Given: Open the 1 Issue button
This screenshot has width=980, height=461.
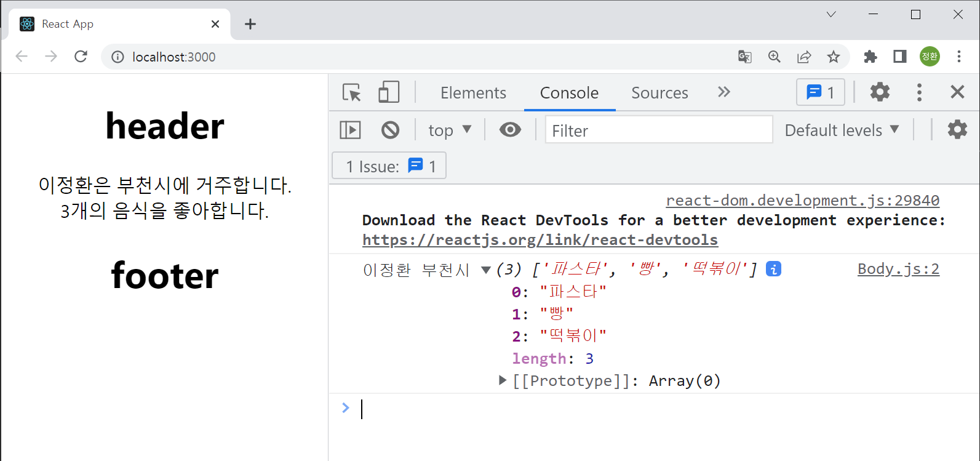Looking at the screenshot, I should pyautogui.click(x=389, y=166).
